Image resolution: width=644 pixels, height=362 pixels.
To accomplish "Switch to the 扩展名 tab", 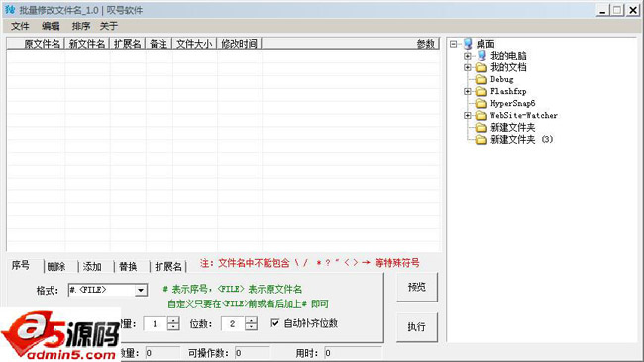I will tap(168, 267).
